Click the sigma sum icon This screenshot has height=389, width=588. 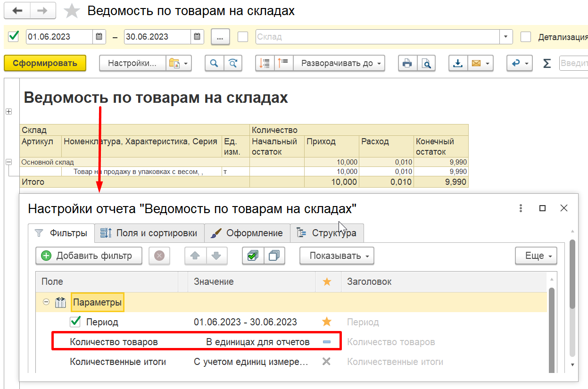point(547,63)
